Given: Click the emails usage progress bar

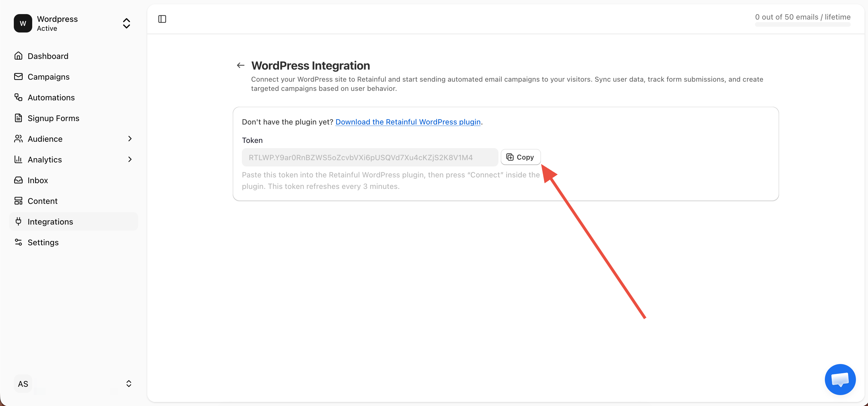Looking at the screenshot, I should (x=802, y=25).
